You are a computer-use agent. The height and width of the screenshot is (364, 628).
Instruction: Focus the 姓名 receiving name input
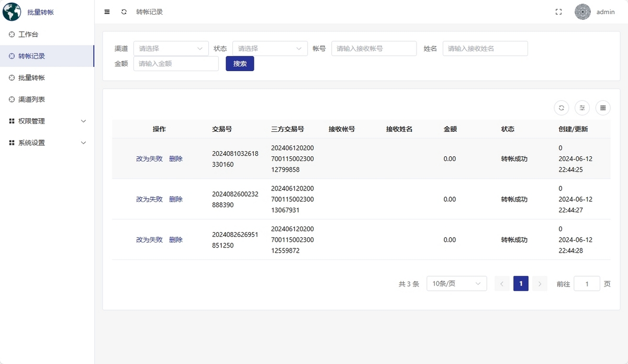[485, 48]
